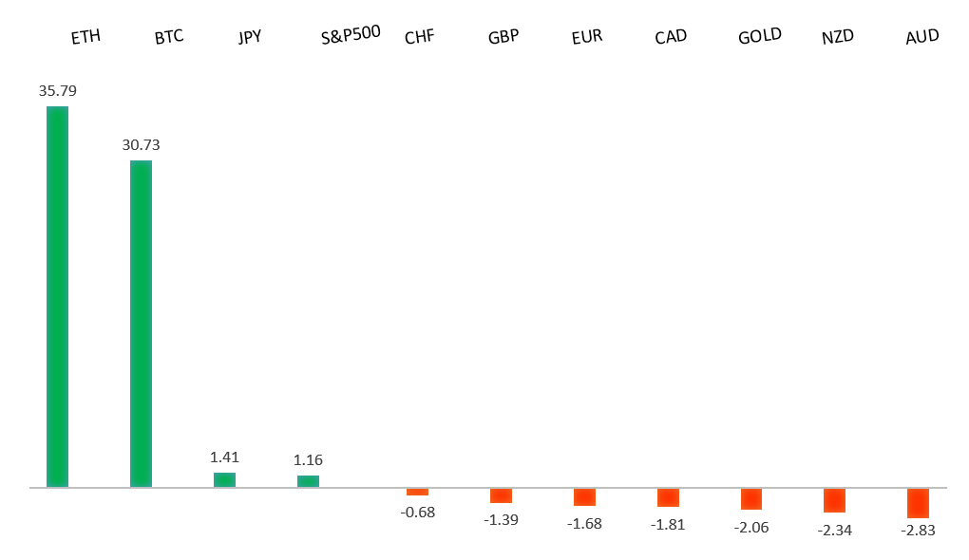Select the 30.73 data label

[x=141, y=145]
